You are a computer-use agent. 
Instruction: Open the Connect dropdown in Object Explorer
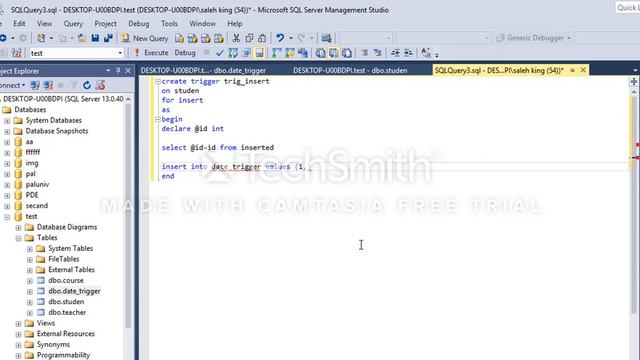pos(12,85)
